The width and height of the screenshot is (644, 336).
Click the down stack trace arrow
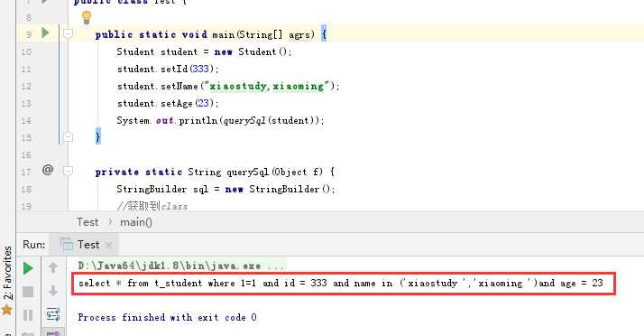click(53, 291)
